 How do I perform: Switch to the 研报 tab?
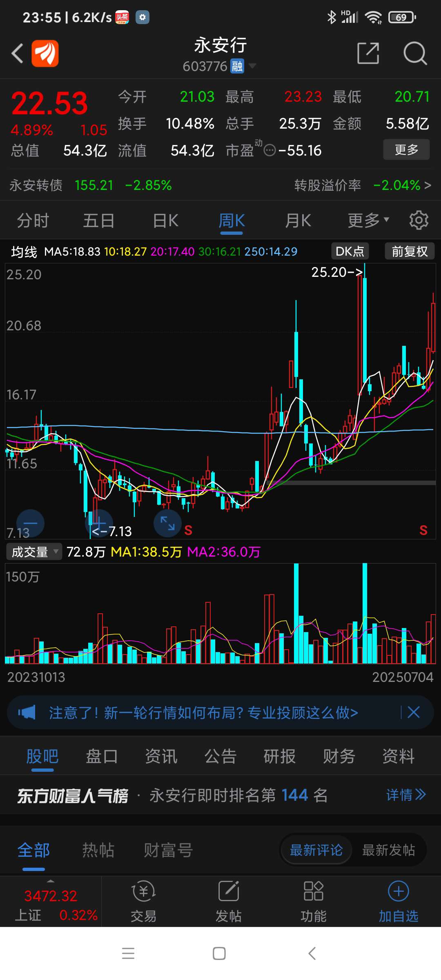280,757
